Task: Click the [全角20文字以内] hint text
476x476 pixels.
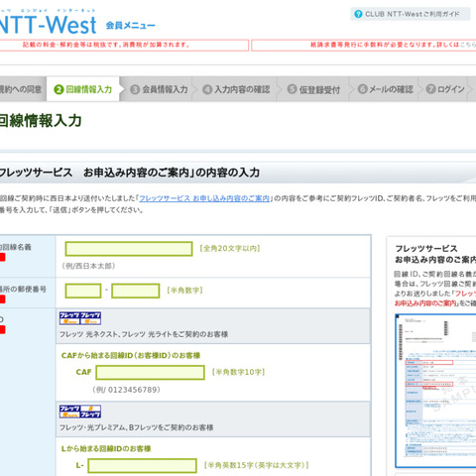Action: click(x=230, y=249)
